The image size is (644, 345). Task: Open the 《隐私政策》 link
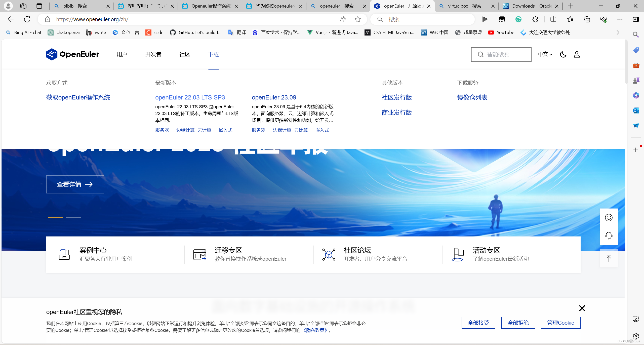pos(315,330)
